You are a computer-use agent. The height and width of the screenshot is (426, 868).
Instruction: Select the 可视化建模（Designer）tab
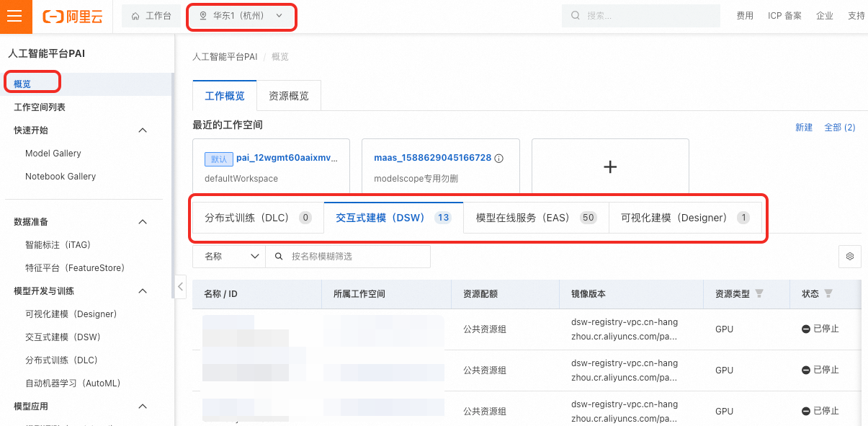click(x=685, y=218)
